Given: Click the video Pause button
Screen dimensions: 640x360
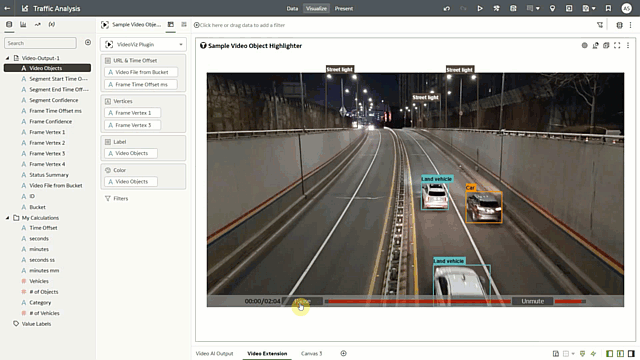Looking at the screenshot, I should pos(302,301).
